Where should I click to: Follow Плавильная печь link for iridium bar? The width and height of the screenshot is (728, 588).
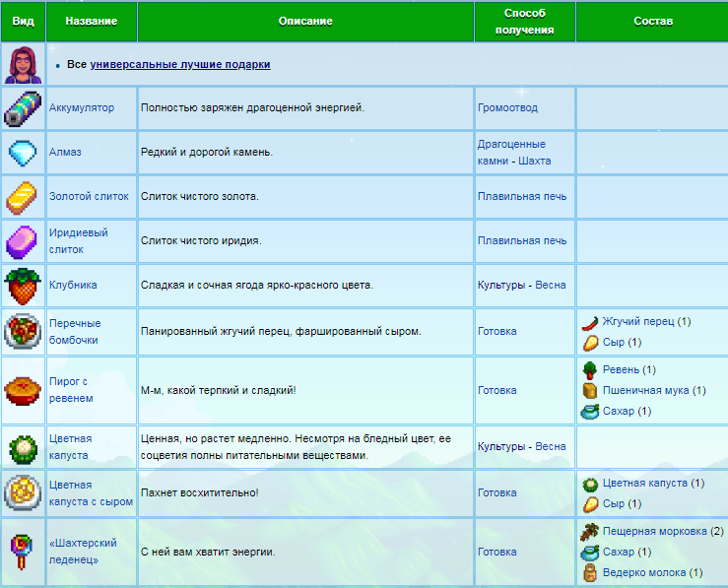tap(522, 241)
